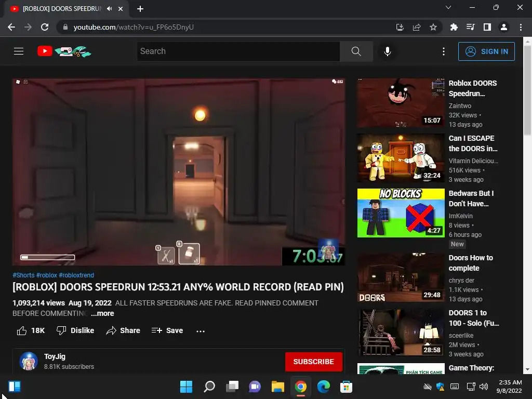Viewport: 532px width, 399px height.
Task: Open the #robloxtrend hashtag link
Action: [x=76, y=275]
